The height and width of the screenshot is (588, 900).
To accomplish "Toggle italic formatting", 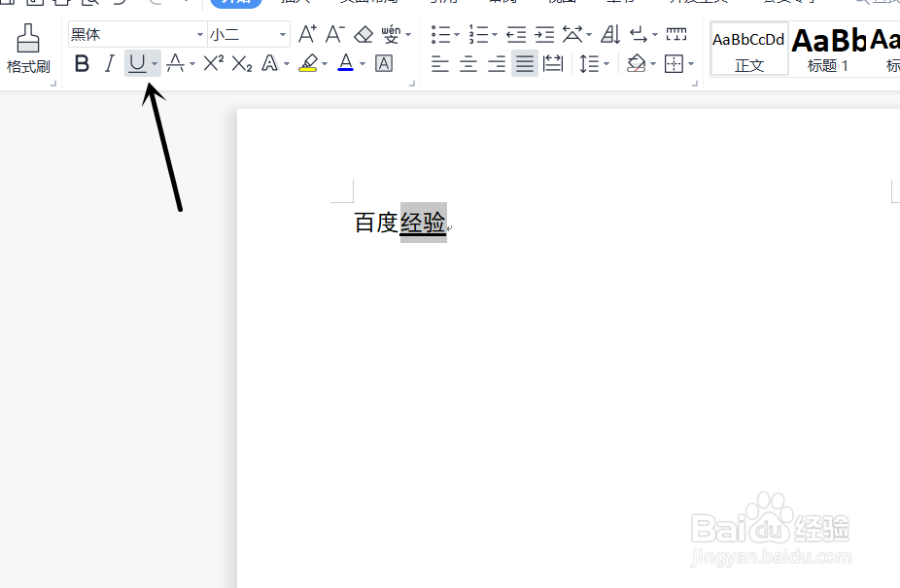I will (x=109, y=63).
